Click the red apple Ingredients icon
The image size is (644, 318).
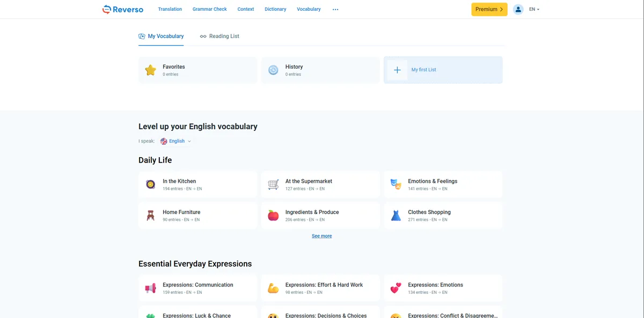coord(273,216)
